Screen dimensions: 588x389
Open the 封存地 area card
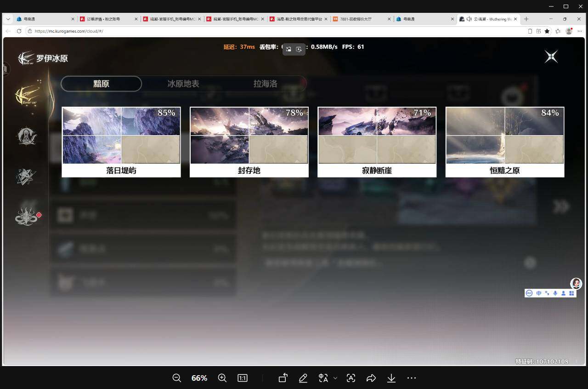click(249, 142)
